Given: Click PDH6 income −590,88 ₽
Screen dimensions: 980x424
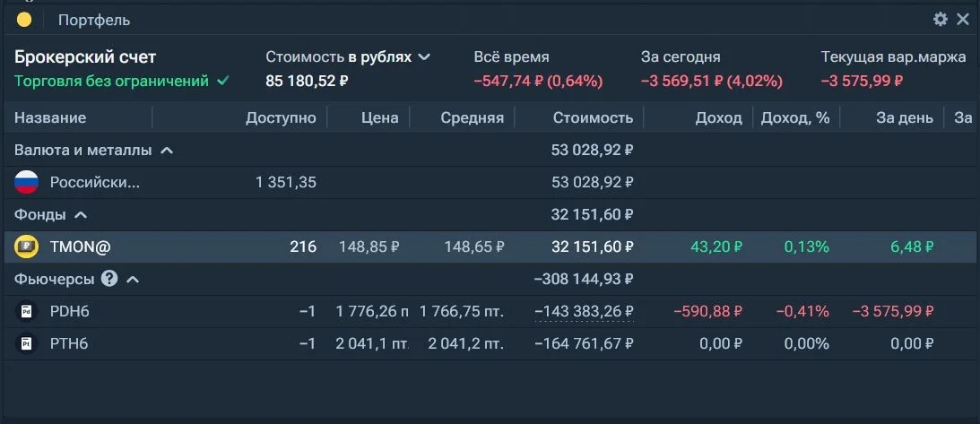Looking at the screenshot, I should pyautogui.click(x=707, y=311).
